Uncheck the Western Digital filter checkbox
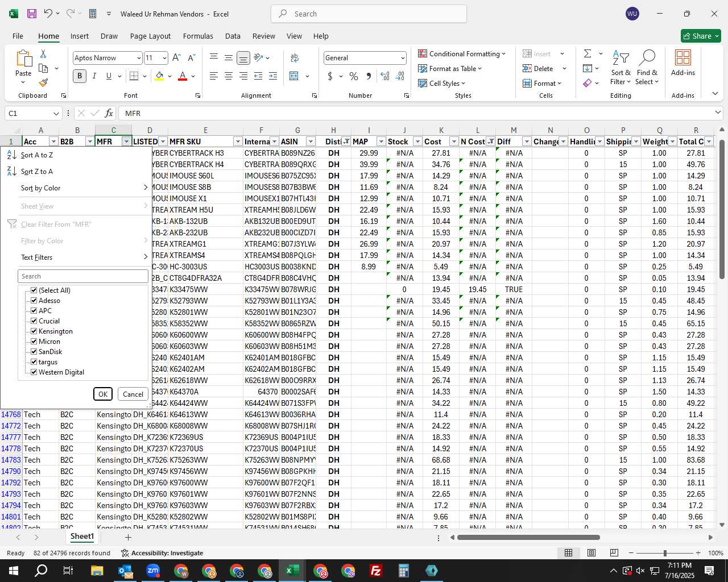 (x=34, y=372)
